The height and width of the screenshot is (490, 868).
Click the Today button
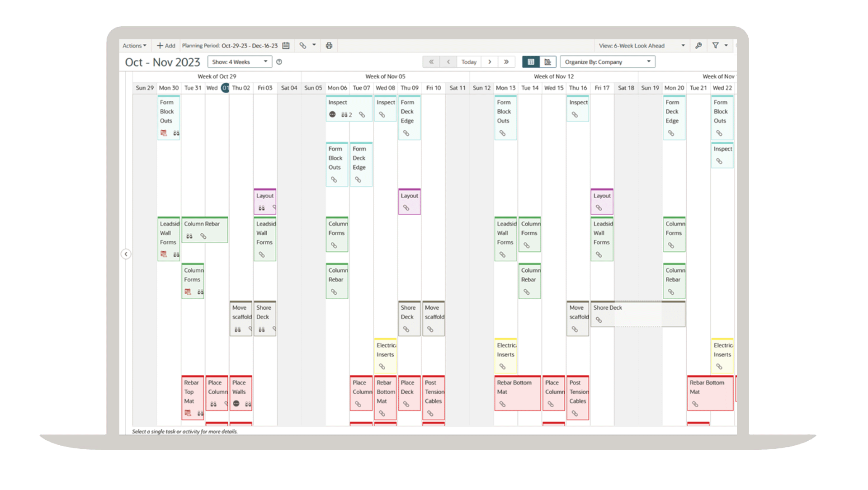point(469,62)
